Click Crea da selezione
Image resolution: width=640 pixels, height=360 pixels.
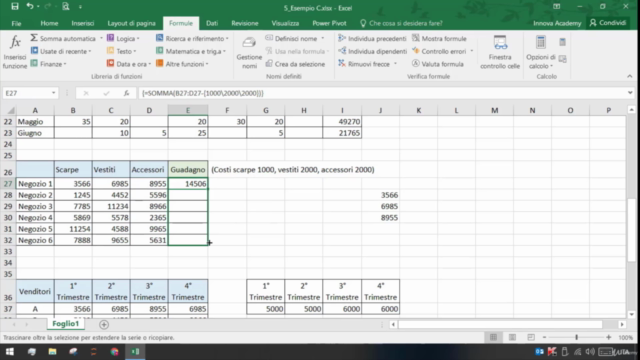coord(296,64)
